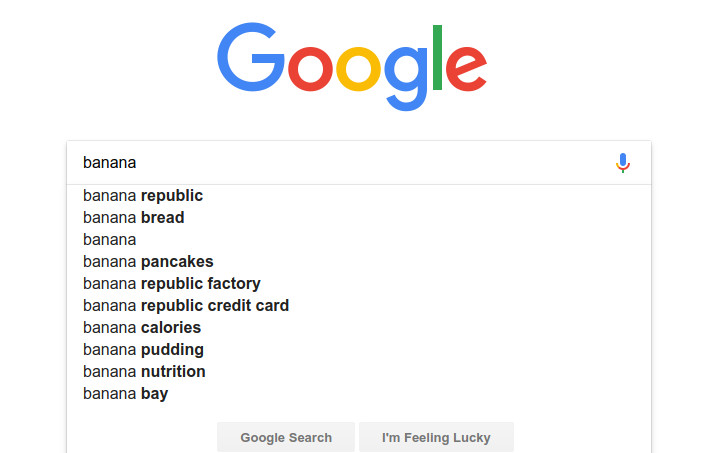Image resolution: width=713 pixels, height=453 pixels.
Task: Click the blue capital G in logo
Action: point(251,57)
